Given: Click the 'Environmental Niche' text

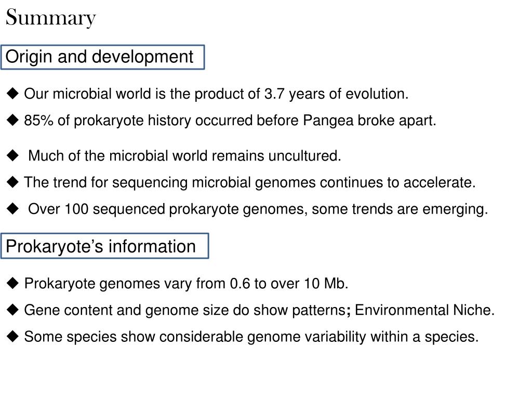Looking at the screenshot, I should [x=424, y=310].
